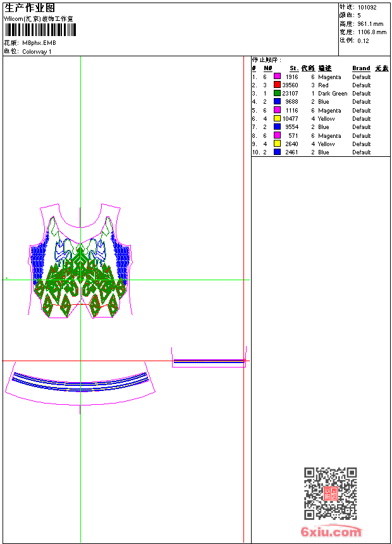Screen dimensions: 392x544
Task: Click stitch count '1116' in row 5
Action: [291, 111]
